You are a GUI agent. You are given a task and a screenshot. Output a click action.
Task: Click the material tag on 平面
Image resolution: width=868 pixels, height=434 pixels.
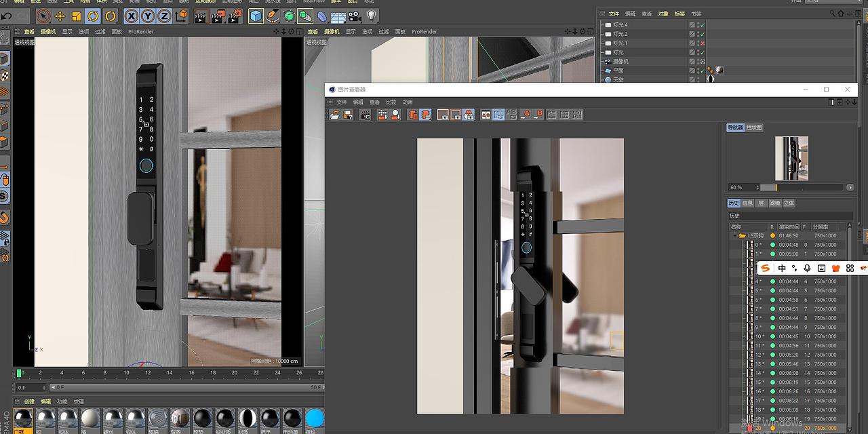coord(719,70)
